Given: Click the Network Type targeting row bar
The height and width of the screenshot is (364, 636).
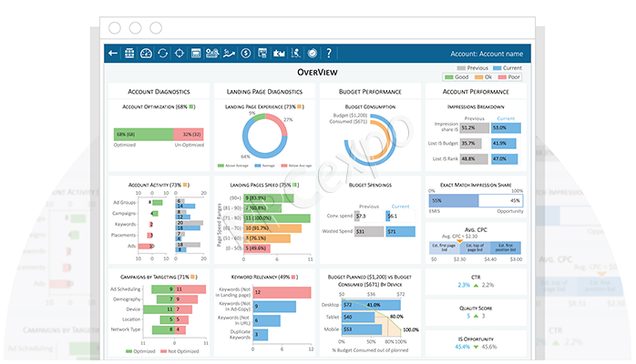Looking at the screenshot, I should [169, 330].
